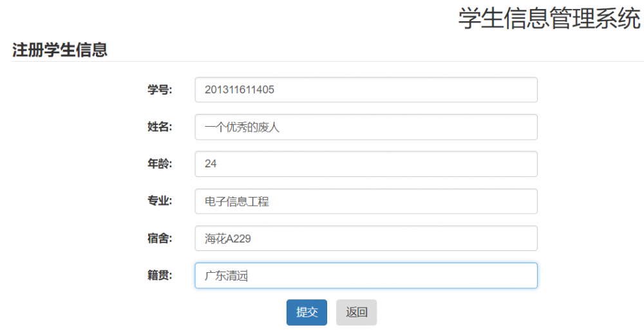Click the 姓名 input field
The height and width of the screenshot is (334, 644).
tap(366, 127)
